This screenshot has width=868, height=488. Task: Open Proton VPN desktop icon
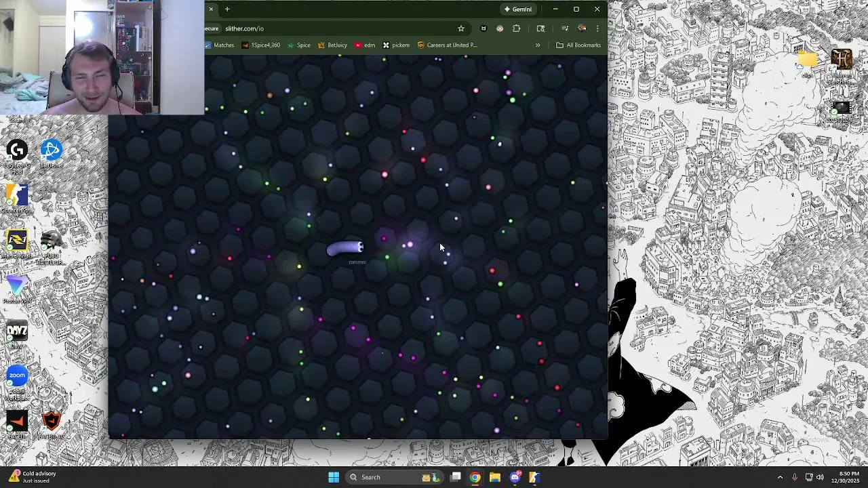(x=17, y=289)
